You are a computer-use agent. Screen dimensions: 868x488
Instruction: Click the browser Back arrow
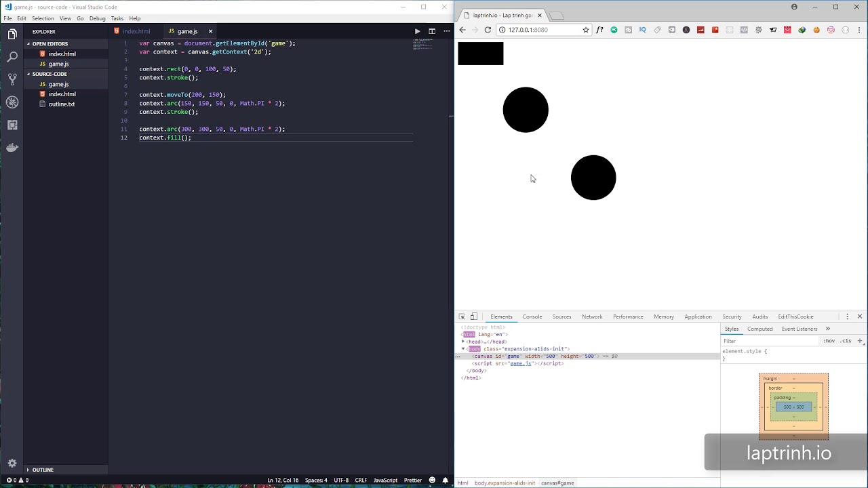(462, 30)
